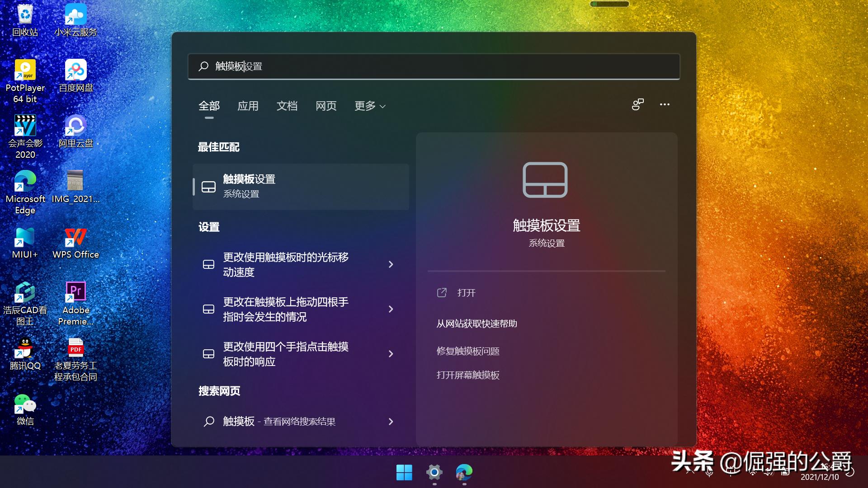Click the large touchpad icon in preview pane
Viewport: 868px width, 488px height.
pyautogui.click(x=545, y=180)
